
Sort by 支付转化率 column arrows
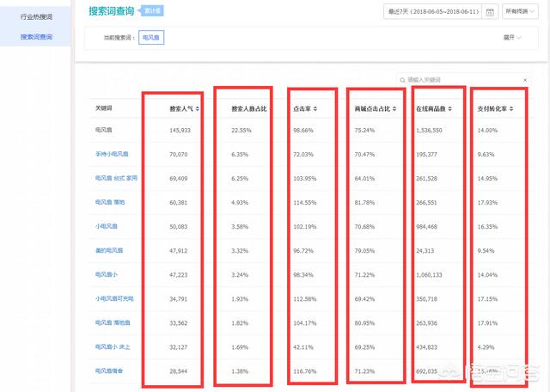511,109
